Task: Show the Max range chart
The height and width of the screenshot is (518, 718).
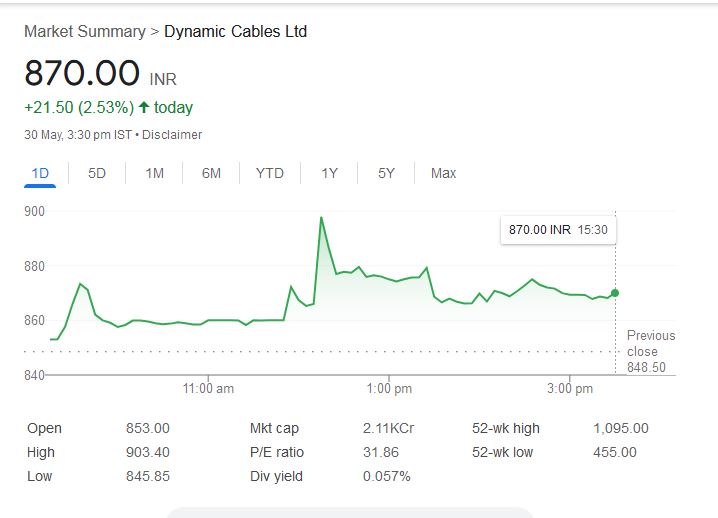Action: coord(443,173)
